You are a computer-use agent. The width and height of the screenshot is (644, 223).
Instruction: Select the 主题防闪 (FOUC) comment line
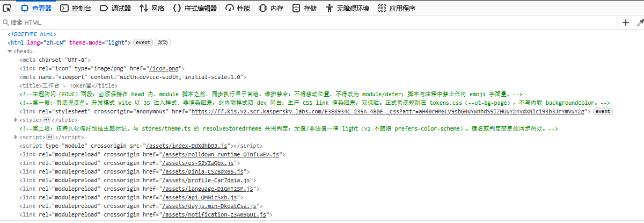(271, 94)
